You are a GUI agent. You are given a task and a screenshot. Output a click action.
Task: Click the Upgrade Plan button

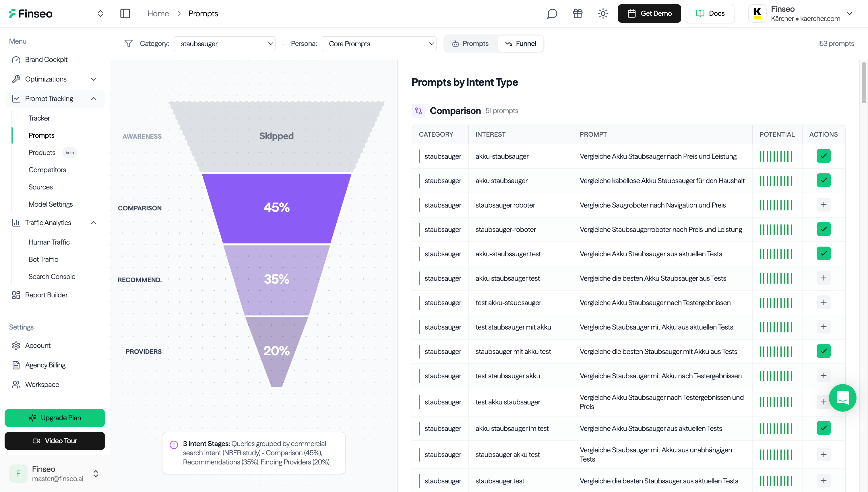(55, 418)
